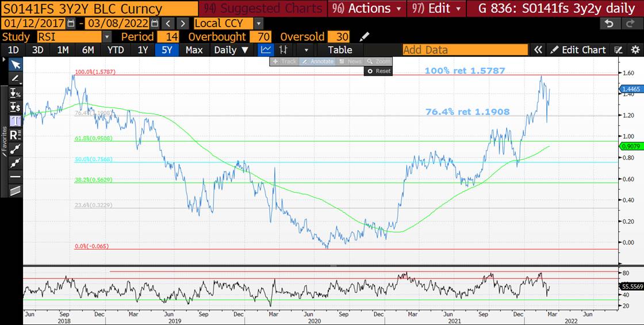Choose the horizontal line tool
This screenshot has height=325, width=644.
point(15,177)
